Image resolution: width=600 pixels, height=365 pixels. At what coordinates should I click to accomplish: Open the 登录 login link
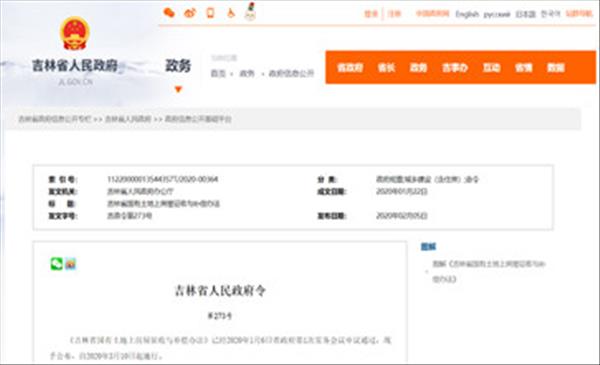(x=371, y=14)
